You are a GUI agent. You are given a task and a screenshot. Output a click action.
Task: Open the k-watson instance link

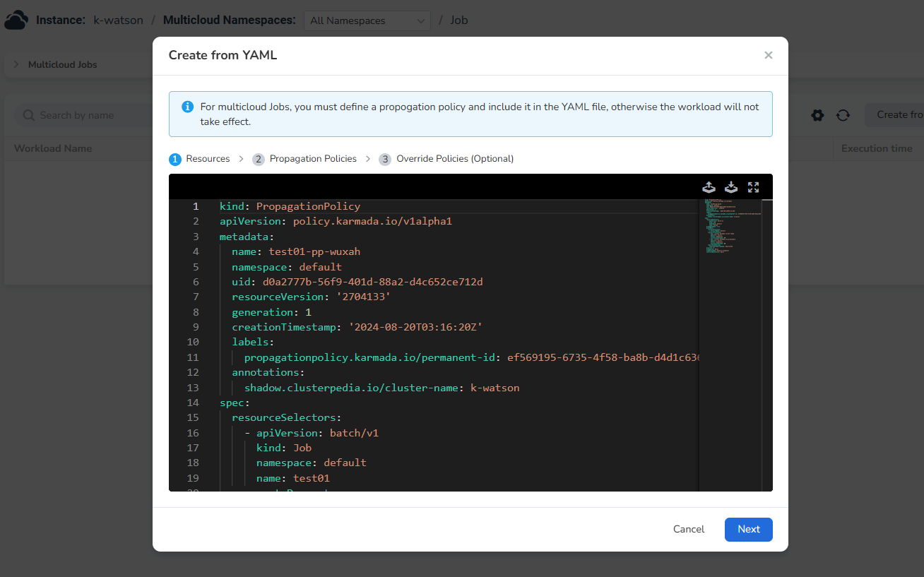coord(118,20)
